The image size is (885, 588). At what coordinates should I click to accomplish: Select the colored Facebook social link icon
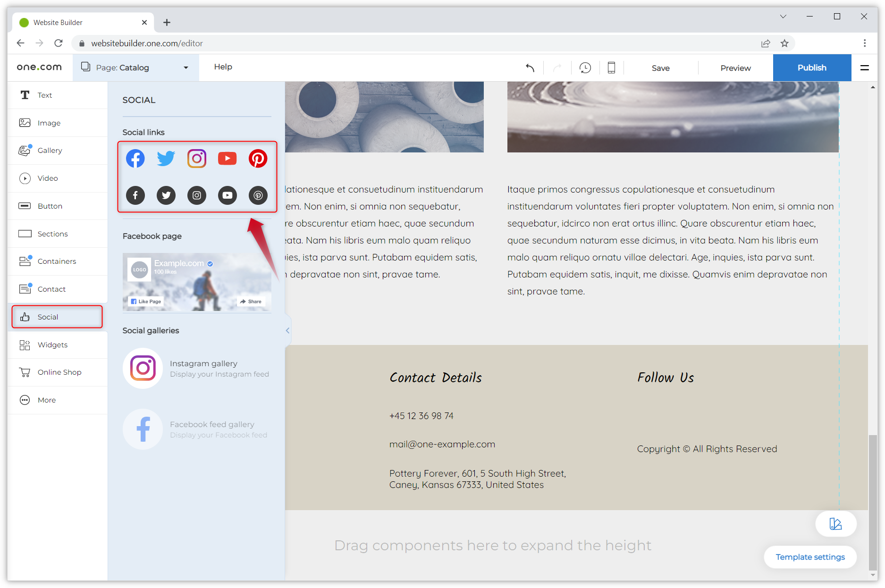(x=135, y=159)
